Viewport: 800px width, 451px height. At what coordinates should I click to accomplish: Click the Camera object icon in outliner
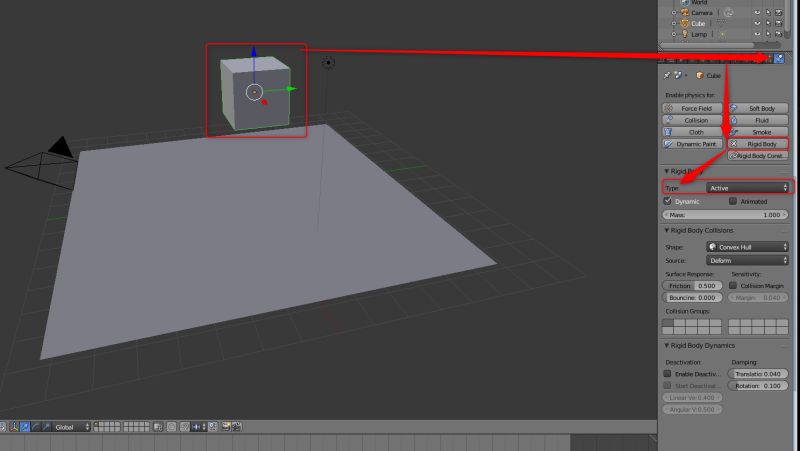pyautogui.click(x=685, y=12)
